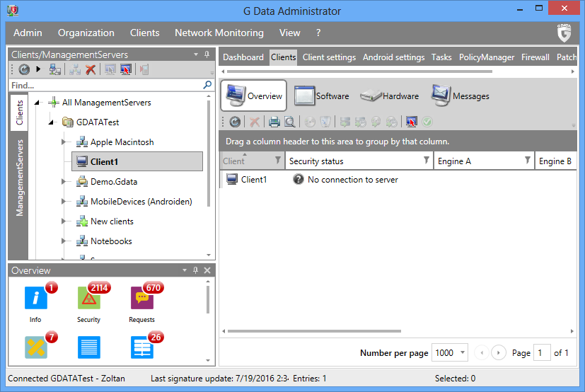Expand the Notebooks group in tree
This screenshot has height=392, width=585.
point(64,241)
